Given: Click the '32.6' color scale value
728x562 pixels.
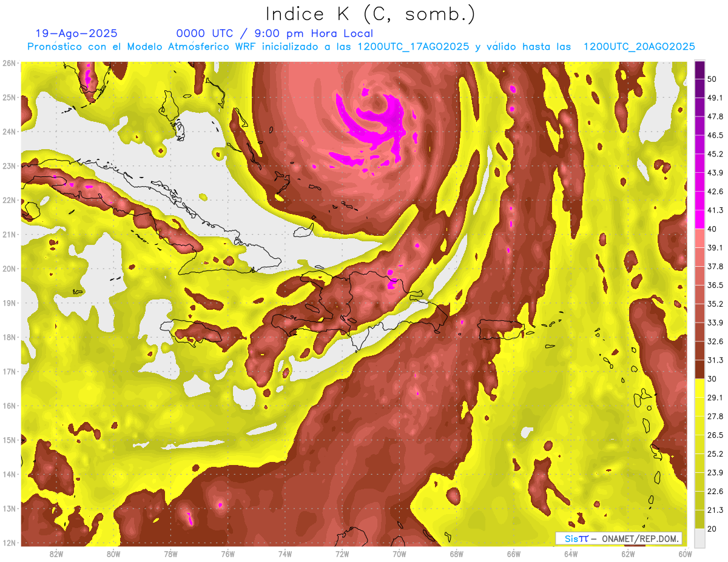Looking at the screenshot, I should coord(715,341).
